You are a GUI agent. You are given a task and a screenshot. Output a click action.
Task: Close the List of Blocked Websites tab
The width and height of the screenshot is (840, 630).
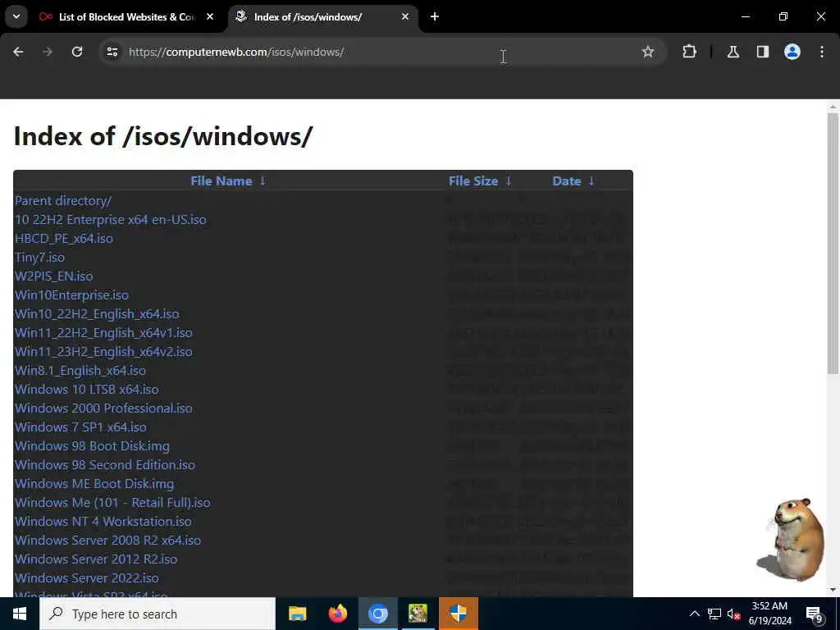pyautogui.click(x=210, y=16)
